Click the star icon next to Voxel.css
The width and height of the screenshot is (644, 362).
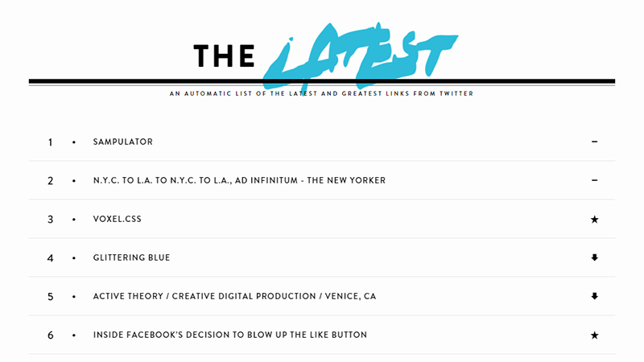tap(594, 220)
